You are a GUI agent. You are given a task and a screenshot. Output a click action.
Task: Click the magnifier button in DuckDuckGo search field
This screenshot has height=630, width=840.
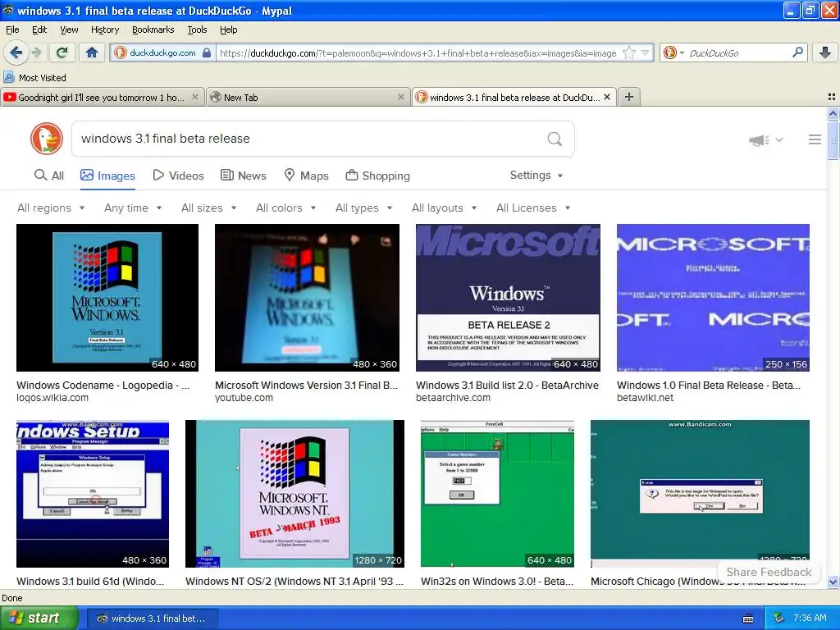pyautogui.click(x=555, y=139)
